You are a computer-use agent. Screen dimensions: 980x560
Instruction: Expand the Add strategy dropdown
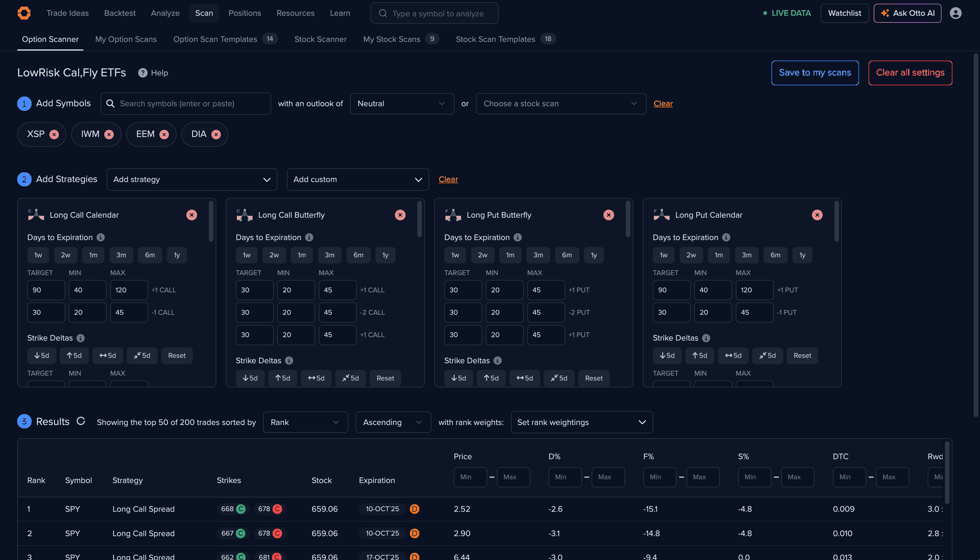coord(192,179)
